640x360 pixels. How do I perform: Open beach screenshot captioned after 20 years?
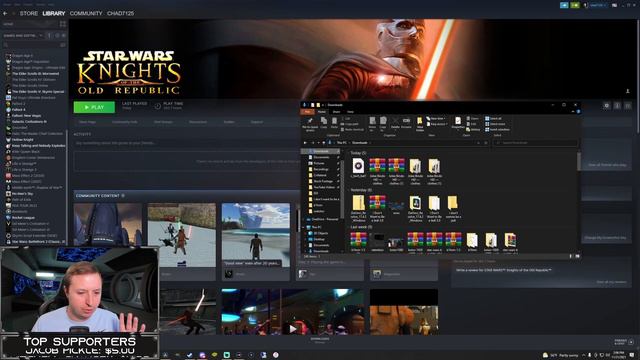256,235
